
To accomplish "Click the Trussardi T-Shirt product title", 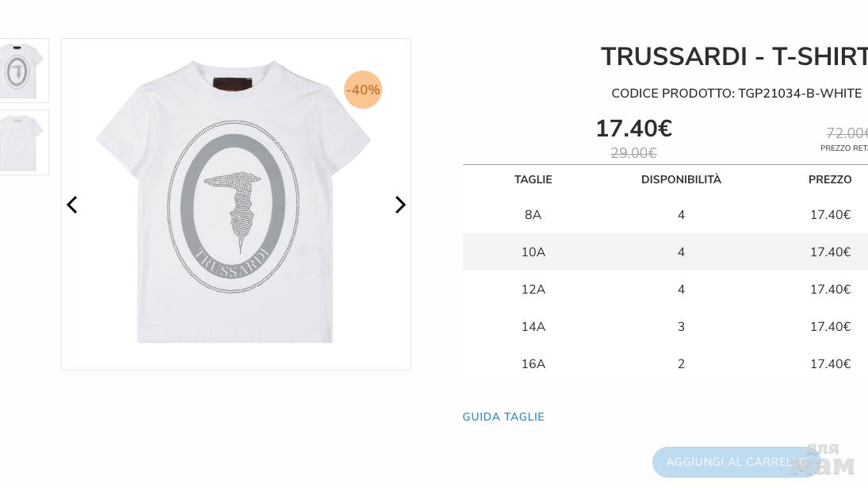I will point(733,57).
